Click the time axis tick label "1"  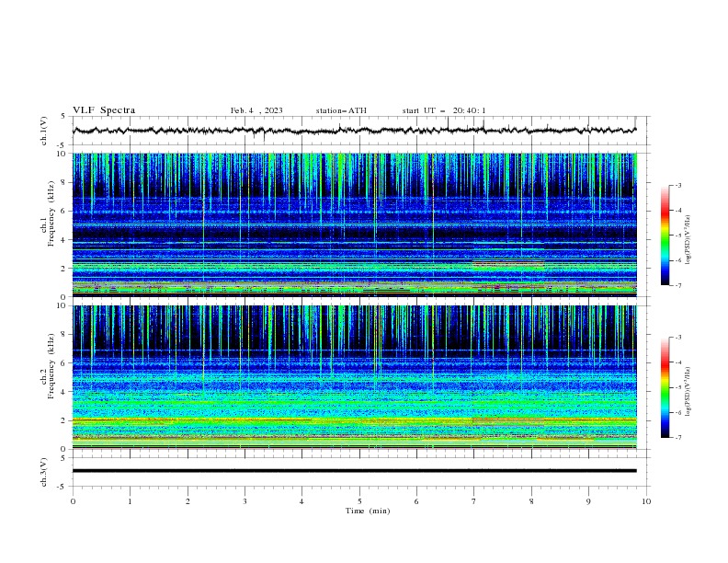point(130,501)
